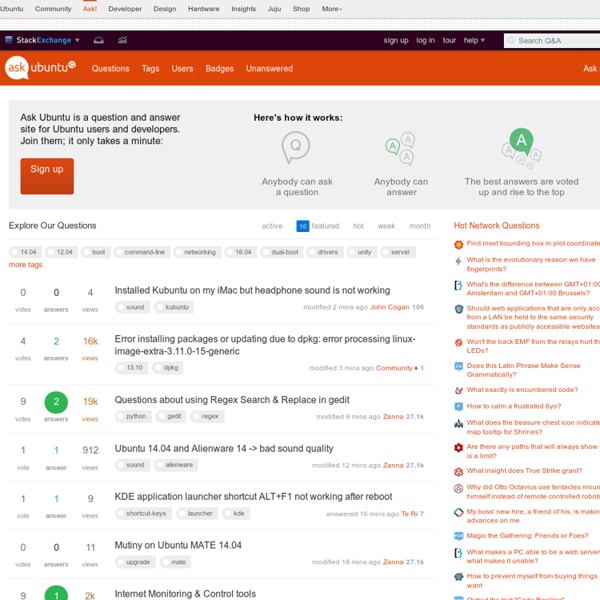Click the best answers voted icon

pyautogui.click(x=521, y=148)
